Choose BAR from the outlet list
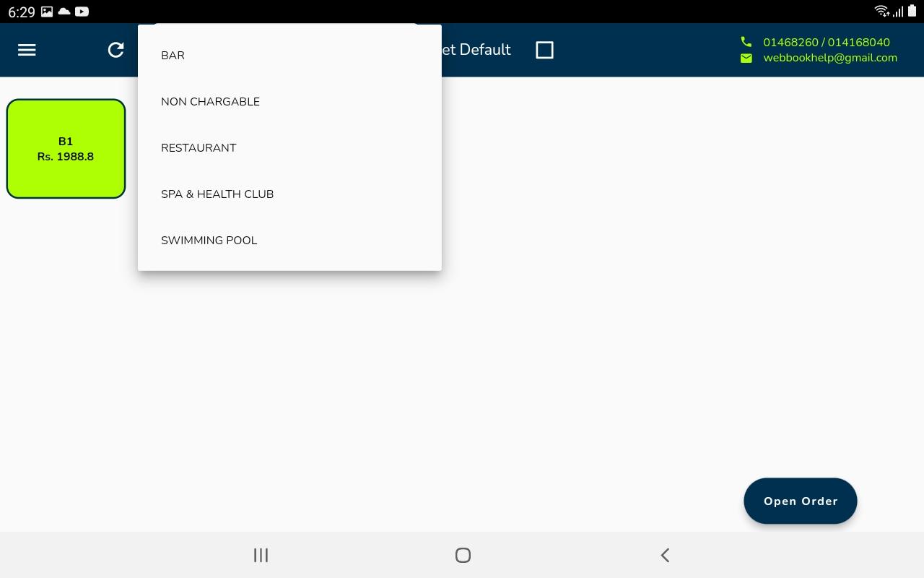924x578 pixels. coord(289,56)
